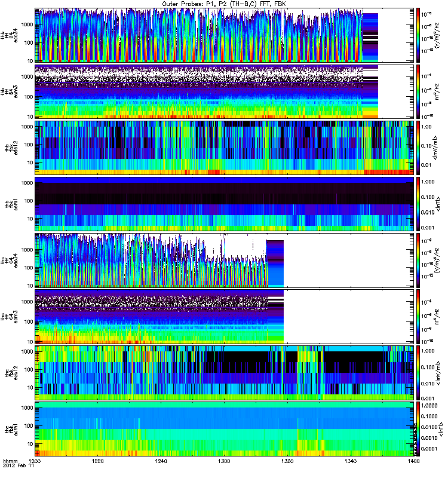Select the color bar of the thb fbk edc12 panel

pyautogui.click(x=418, y=147)
